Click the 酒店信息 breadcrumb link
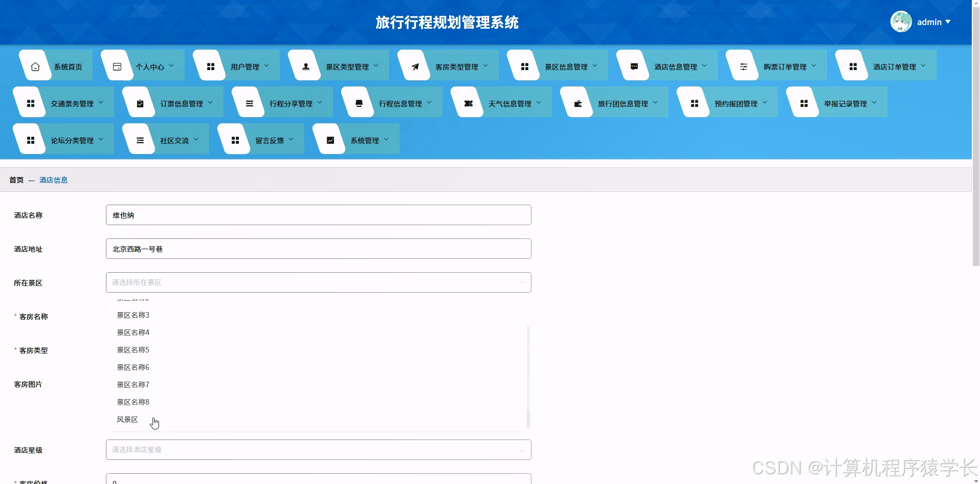 [x=53, y=180]
